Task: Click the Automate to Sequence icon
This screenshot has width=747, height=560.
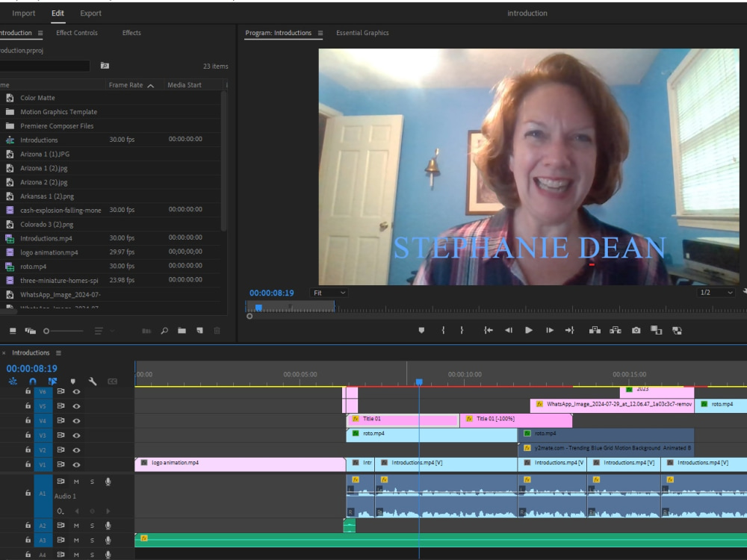Action: pos(146,331)
